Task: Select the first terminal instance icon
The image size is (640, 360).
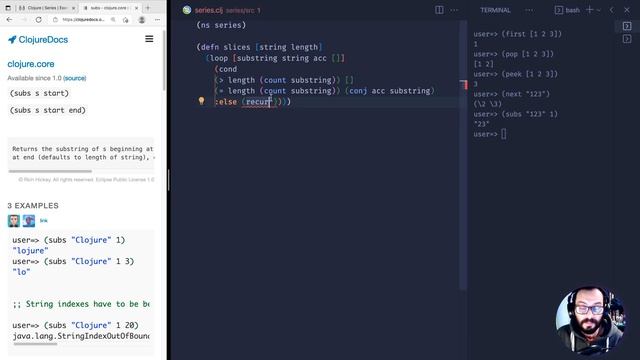Action: tap(627, 26)
